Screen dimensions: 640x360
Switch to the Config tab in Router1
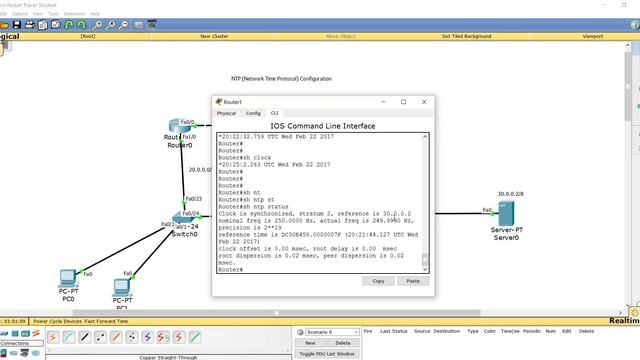(253, 113)
